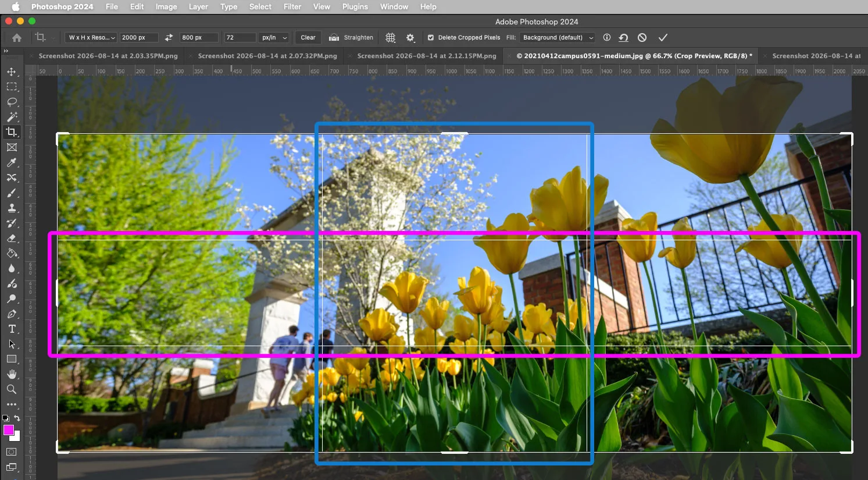Choose the Content-Aware Move tool
Viewport: 868px width, 480px height.
[x=12, y=177]
